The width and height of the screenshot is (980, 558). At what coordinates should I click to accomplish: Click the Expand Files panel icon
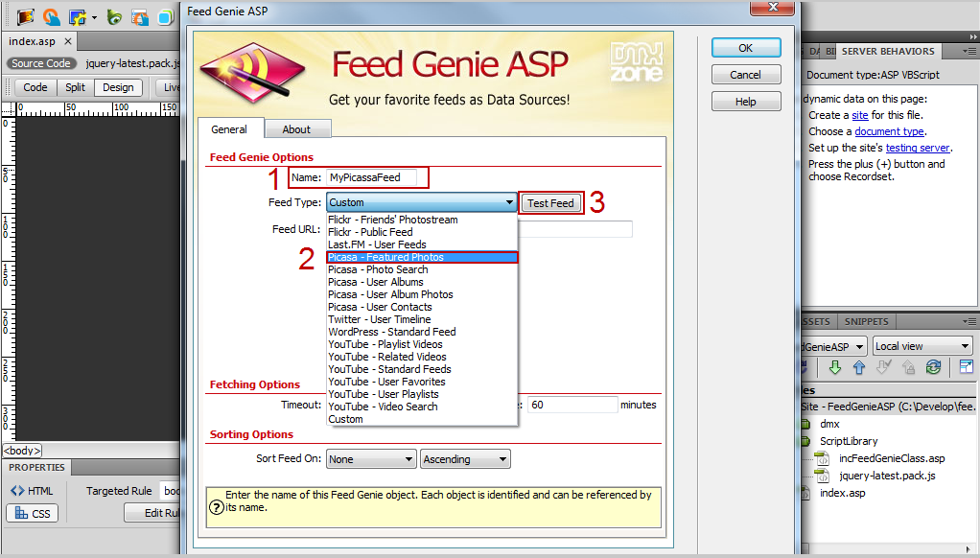pyautogui.click(x=967, y=367)
